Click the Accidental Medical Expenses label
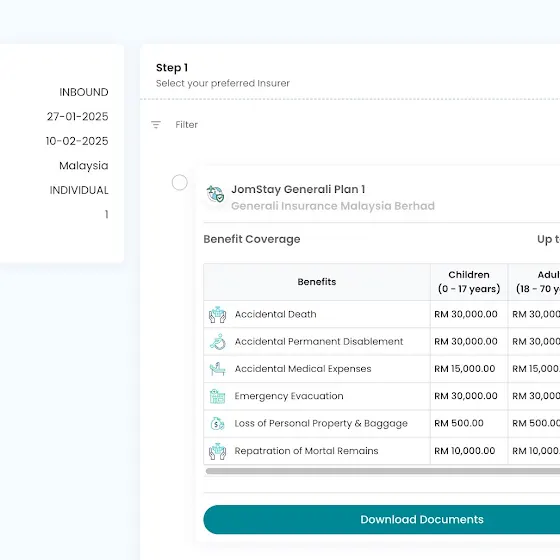Image resolution: width=560 pixels, height=560 pixels. pos(303,369)
